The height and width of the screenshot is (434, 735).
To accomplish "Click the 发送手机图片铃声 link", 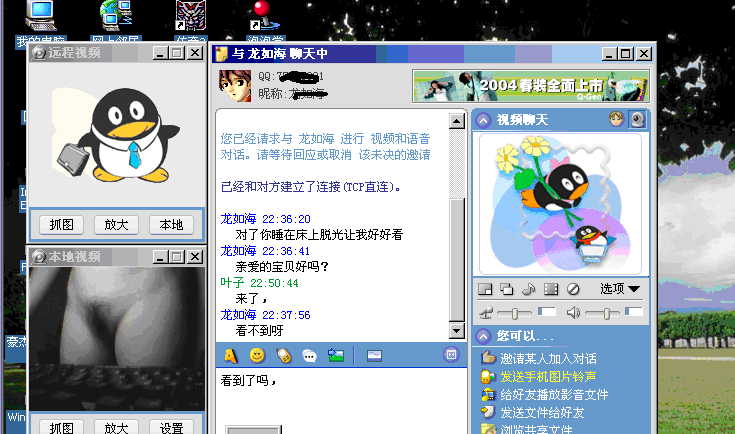I will (x=548, y=377).
